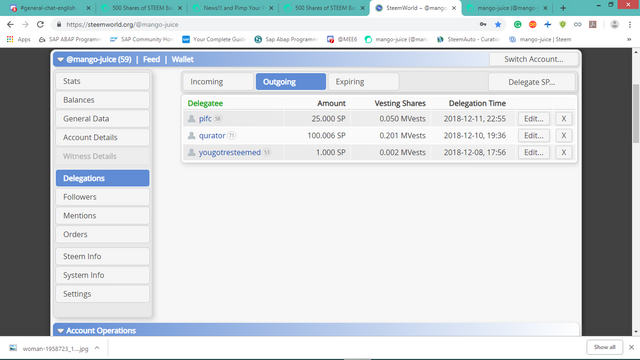
Task: Click the pifc user avatar icon
Action: [191, 119]
